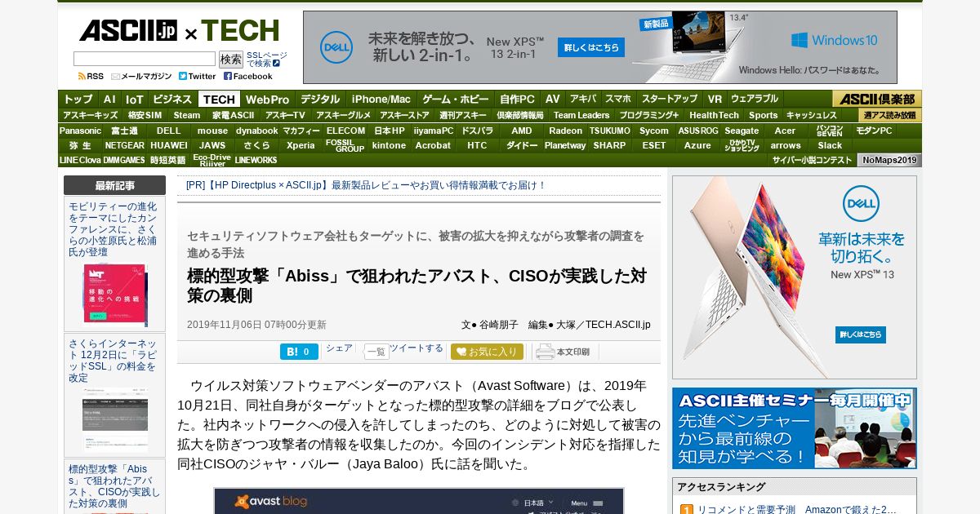980x514 pixels.
Task: Open the スタートアップ navigation tab
Action: pos(669,99)
